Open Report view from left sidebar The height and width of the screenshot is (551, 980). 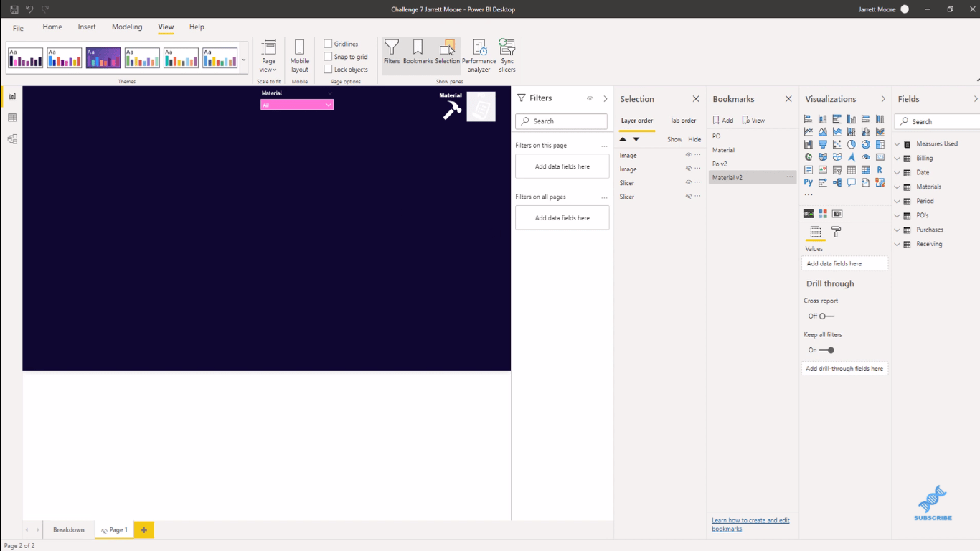click(12, 97)
